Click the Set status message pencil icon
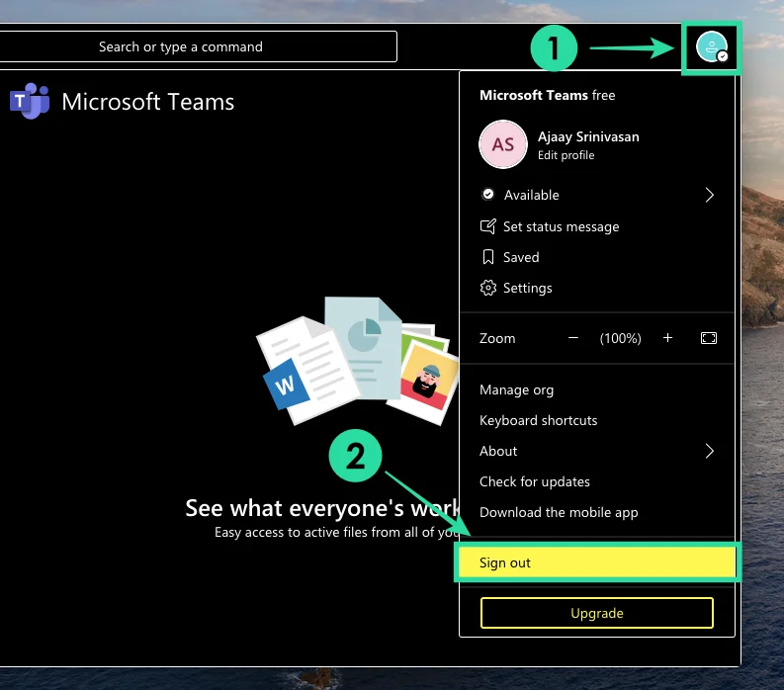The width and height of the screenshot is (784, 690). [x=488, y=226]
